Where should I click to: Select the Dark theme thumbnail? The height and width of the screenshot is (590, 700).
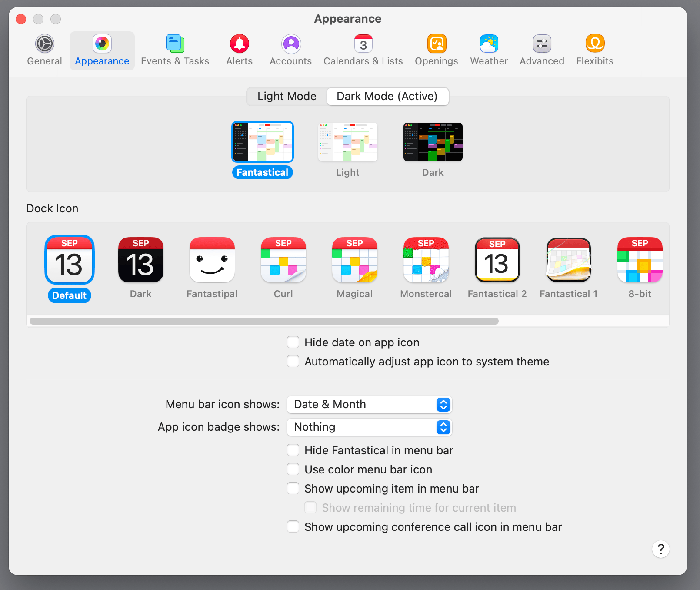point(433,142)
